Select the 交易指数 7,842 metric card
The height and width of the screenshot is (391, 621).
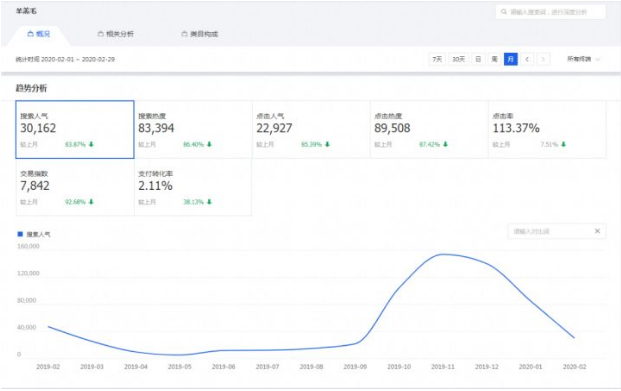(75, 187)
